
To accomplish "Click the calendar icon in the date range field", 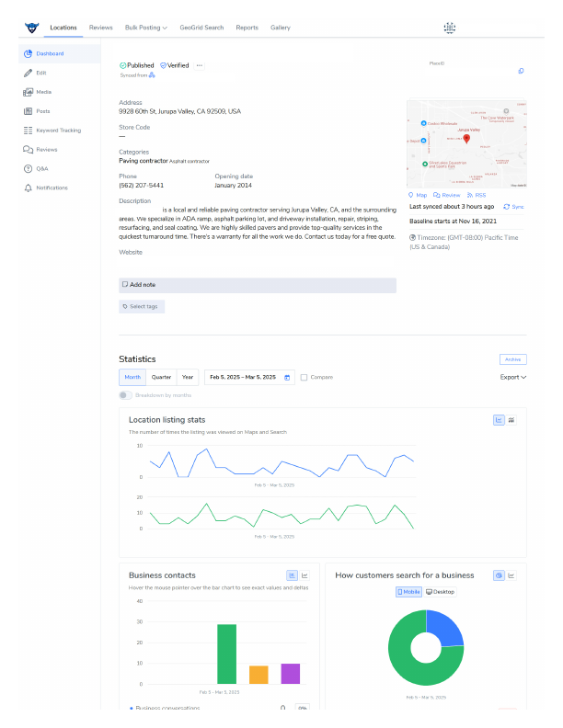I will point(287,378).
